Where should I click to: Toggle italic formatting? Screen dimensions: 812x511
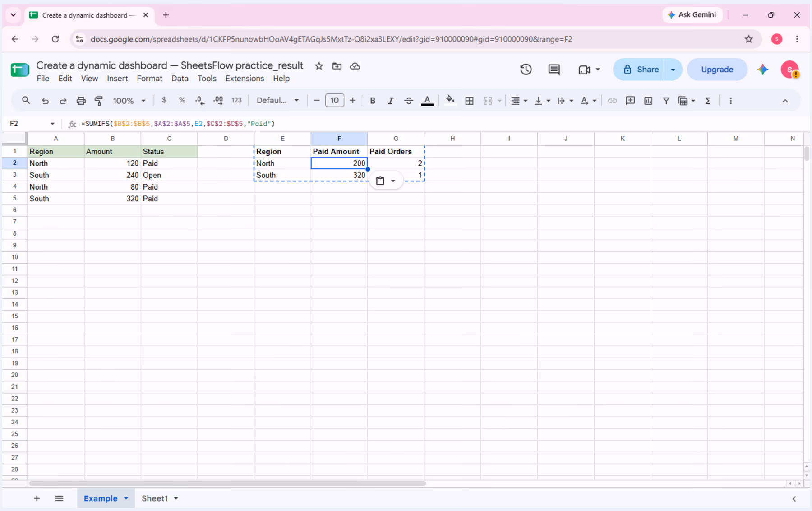click(391, 101)
